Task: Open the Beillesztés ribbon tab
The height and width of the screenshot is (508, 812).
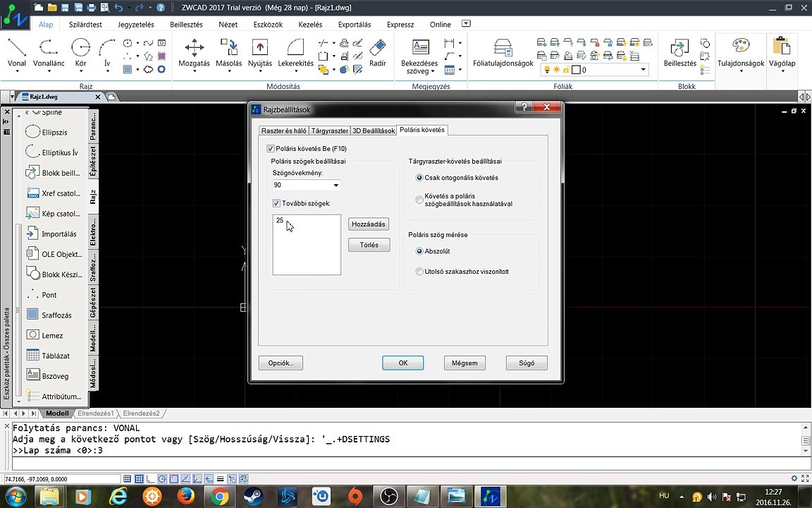Action: coord(186,25)
